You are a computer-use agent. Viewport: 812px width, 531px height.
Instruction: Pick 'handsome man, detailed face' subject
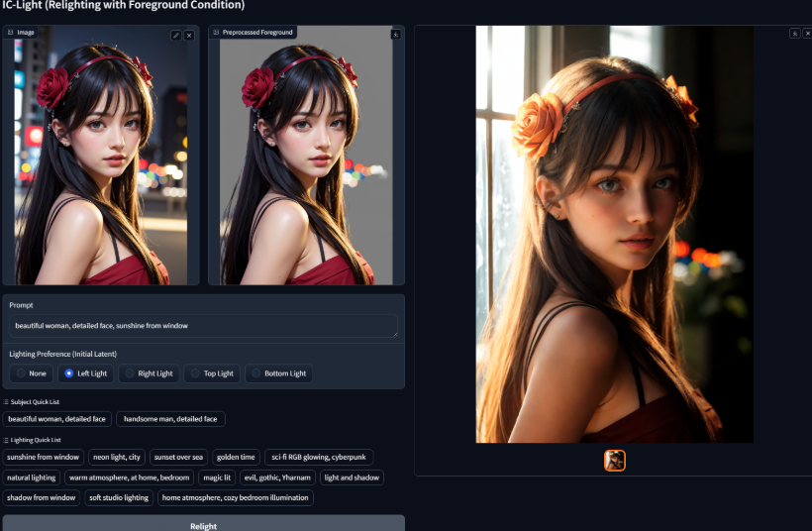point(170,419)
